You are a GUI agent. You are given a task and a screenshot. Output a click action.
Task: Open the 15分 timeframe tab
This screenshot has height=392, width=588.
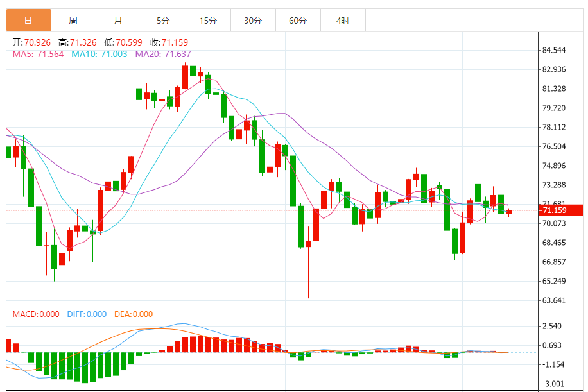209,21
